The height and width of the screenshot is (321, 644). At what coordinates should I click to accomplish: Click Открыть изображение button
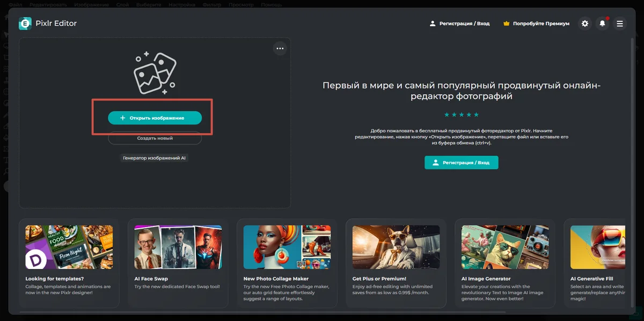[x=155, y=118]
